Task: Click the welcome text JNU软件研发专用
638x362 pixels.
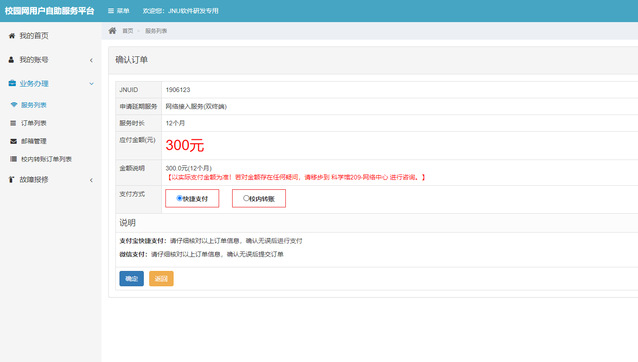Action: [x=193, y=11]
